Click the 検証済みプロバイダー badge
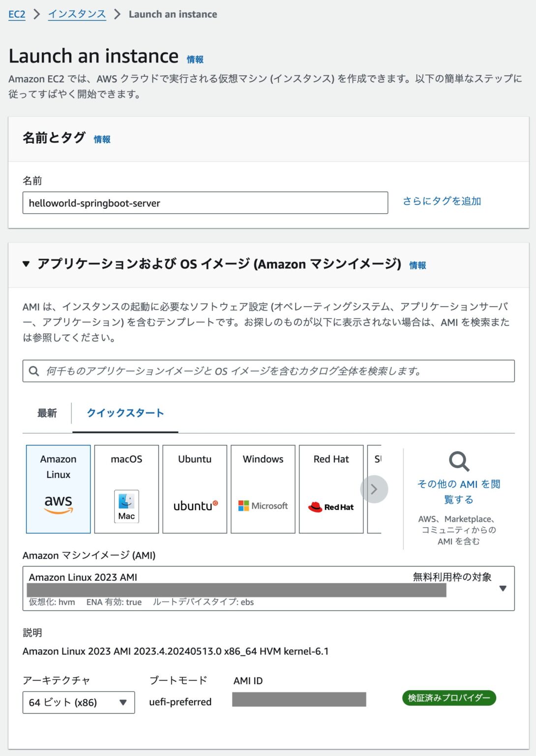Screen dimensions: 536x756 point(449,697)
